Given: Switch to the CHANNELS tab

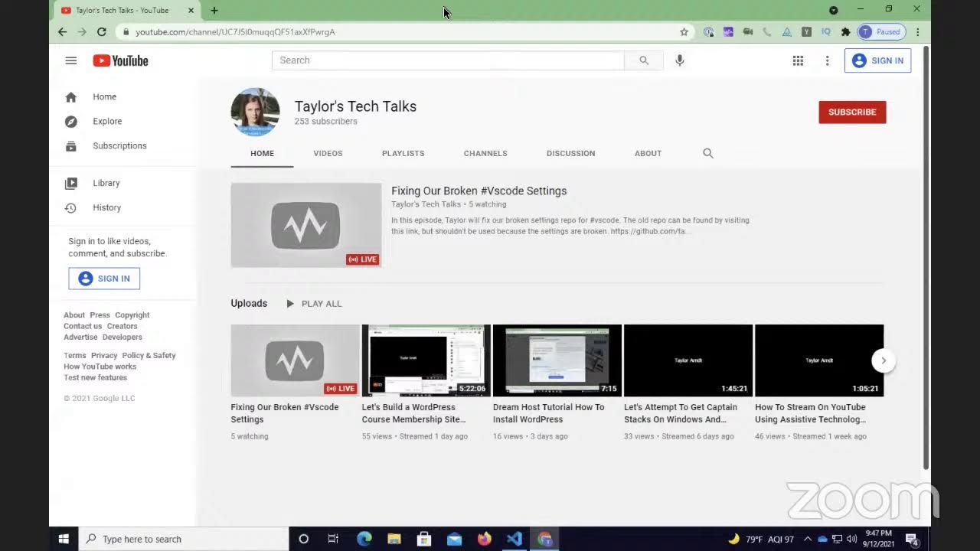Looking at the screenshot, I should pyautogui.click(x=485, y=153).
